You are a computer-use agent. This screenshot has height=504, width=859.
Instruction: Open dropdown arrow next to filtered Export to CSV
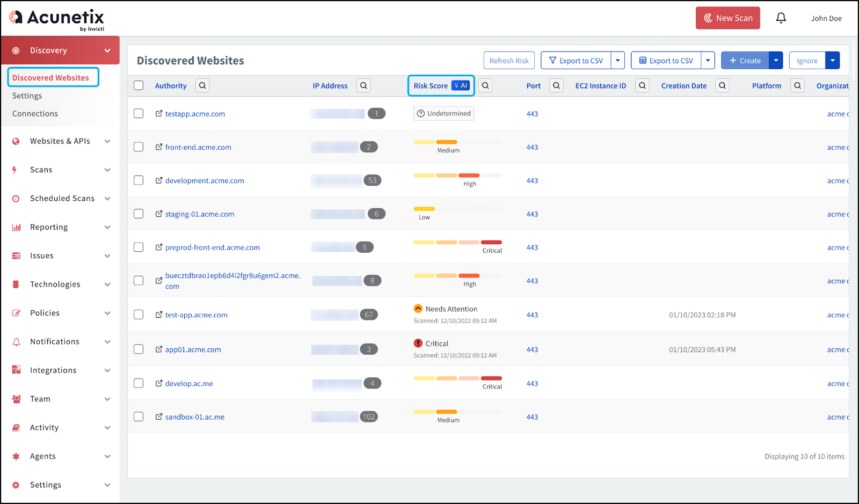[618, 60]
